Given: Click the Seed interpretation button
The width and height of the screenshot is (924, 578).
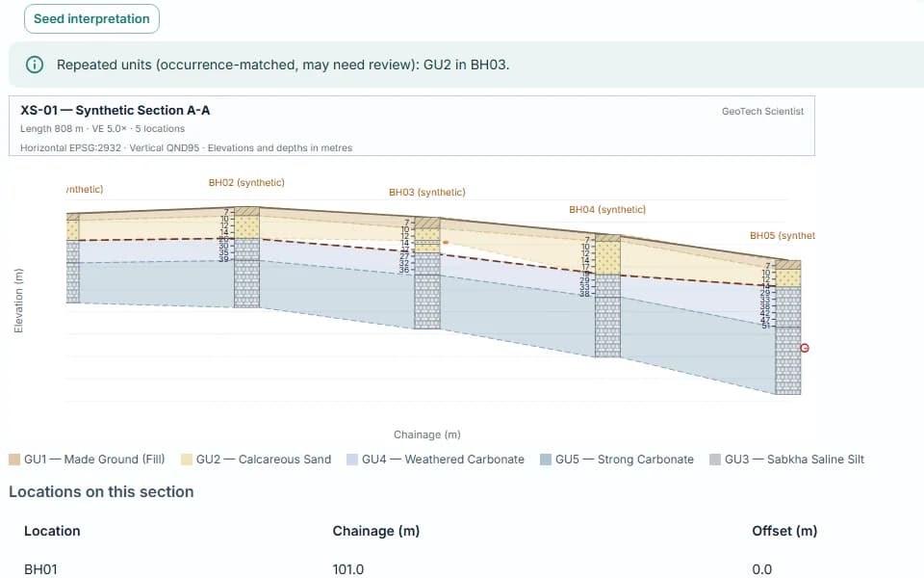Looking at the screenshot, I should 91,19.
